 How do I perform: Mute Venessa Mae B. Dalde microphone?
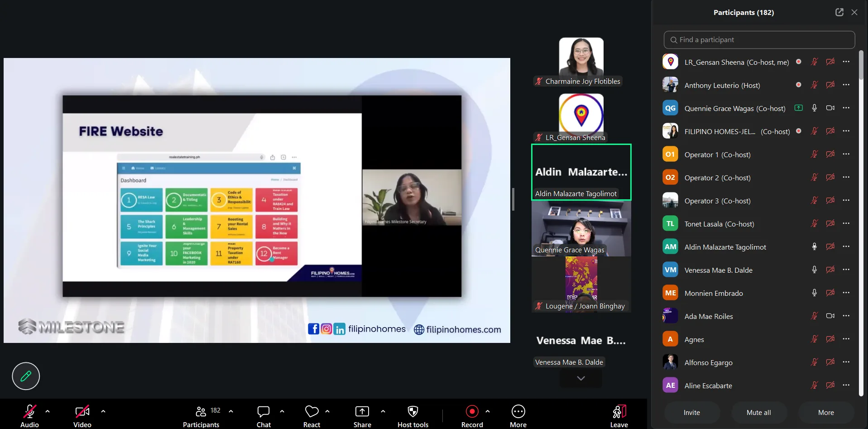coord(815,270)
